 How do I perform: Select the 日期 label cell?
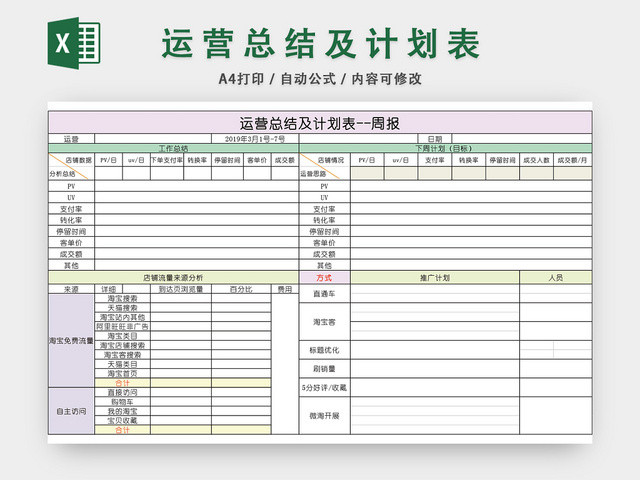coord(435,139)
